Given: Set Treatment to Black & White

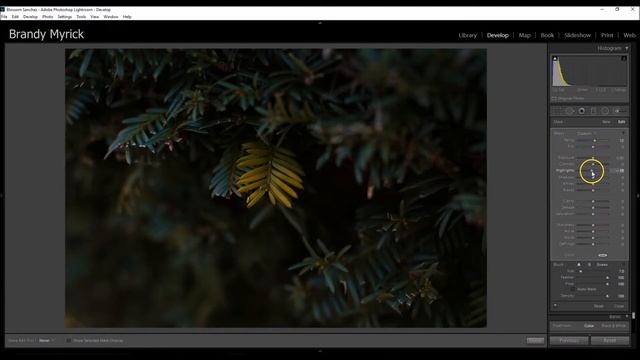Looking at the screenshot, I should (613, 326).
